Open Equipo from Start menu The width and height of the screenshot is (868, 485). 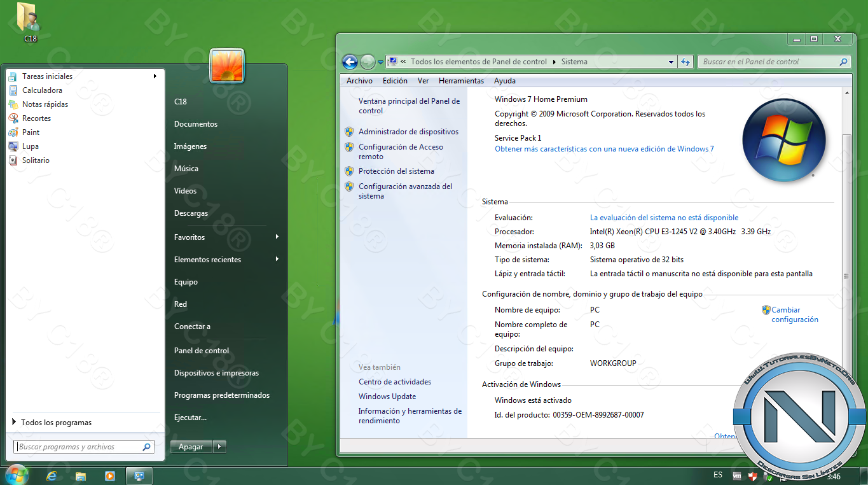pos(186,282)
